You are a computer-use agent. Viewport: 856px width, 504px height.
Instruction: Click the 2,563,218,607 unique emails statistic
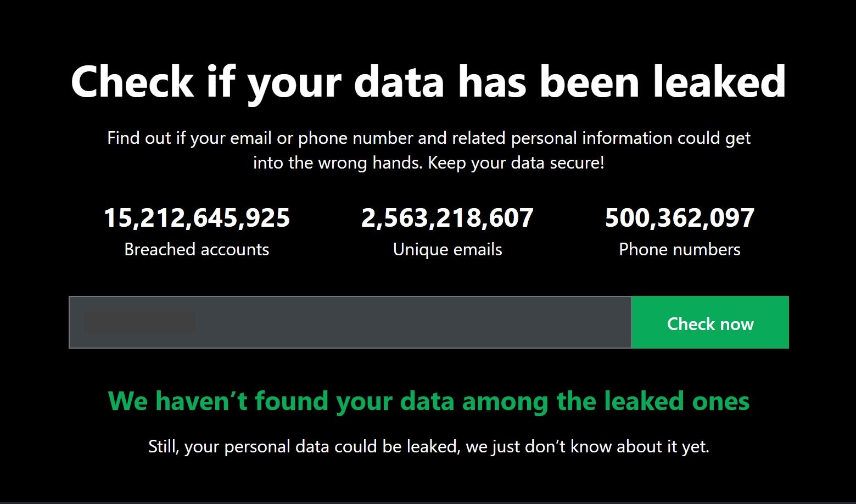pos(447,217)
